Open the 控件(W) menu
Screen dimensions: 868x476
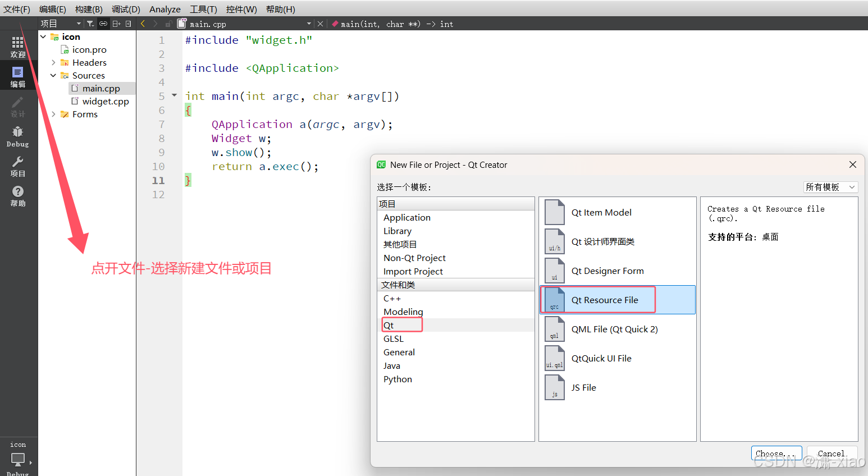[241, 9]
